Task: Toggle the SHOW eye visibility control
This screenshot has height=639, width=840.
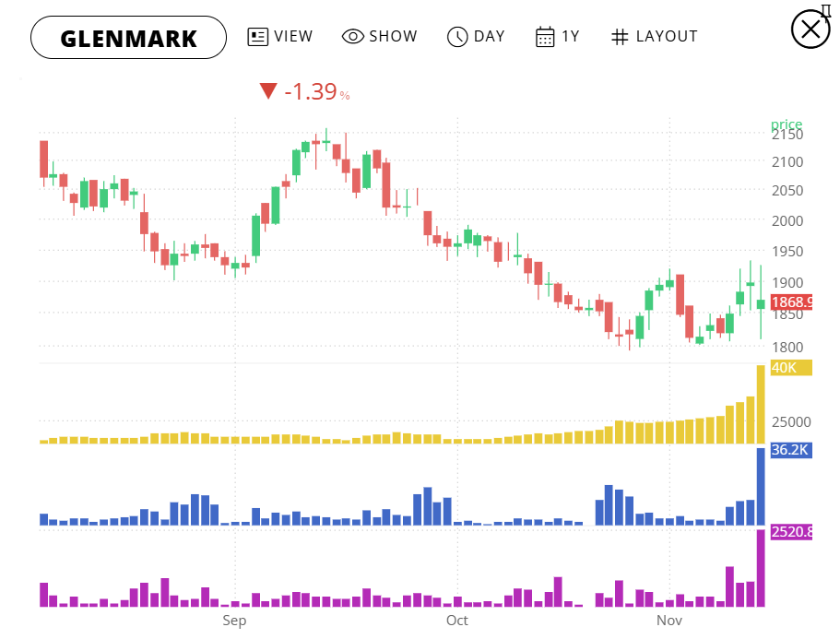Action: [x=353, y=36]
